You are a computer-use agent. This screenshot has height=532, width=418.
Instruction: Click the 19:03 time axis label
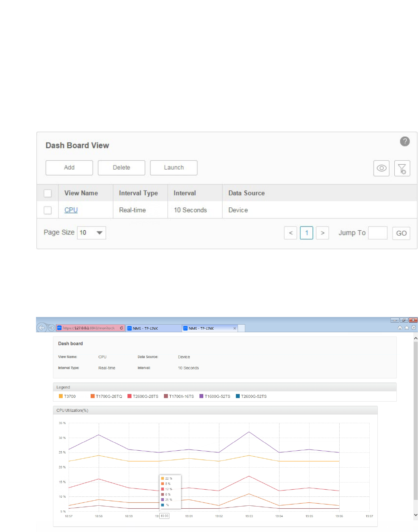(249, 516)
